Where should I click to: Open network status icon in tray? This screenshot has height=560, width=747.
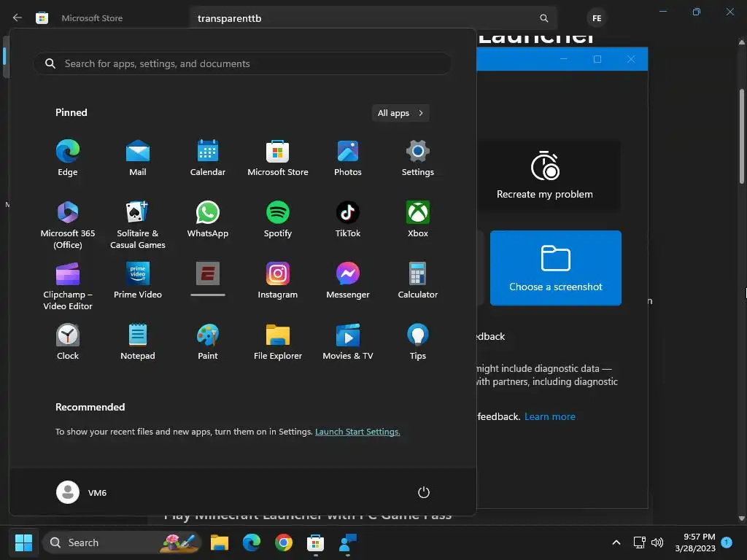click(x=639, y=542)
